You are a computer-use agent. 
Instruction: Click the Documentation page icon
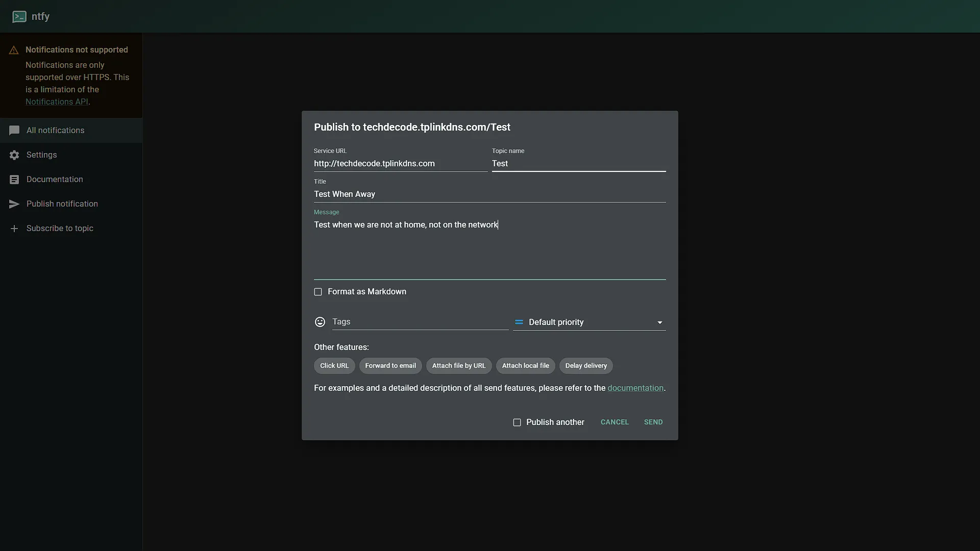(x=14, y=180)
